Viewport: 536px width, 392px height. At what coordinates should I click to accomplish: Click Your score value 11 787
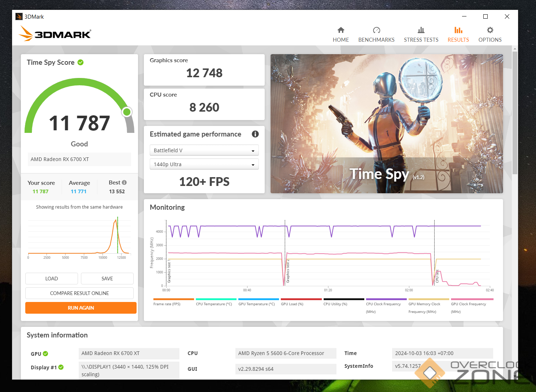41,191
